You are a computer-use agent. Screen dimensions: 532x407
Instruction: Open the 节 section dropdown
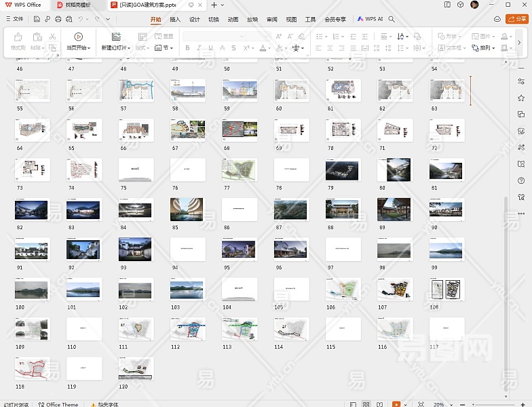165,48
